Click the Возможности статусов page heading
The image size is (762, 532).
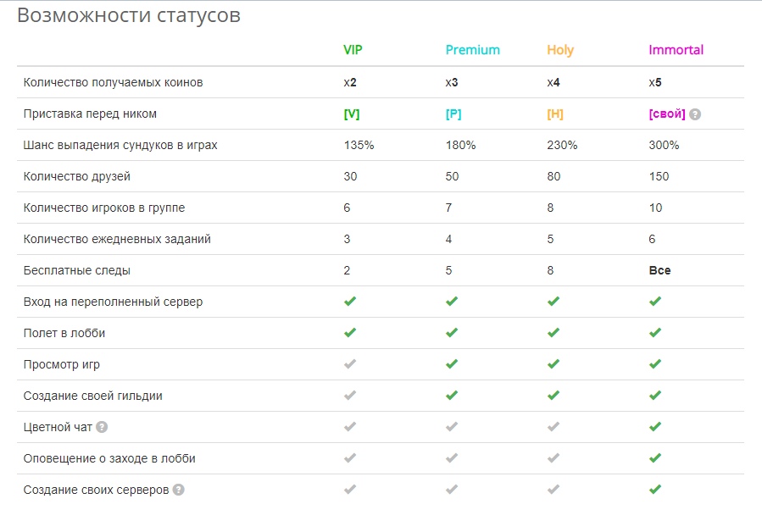click(x=129, y=15)
